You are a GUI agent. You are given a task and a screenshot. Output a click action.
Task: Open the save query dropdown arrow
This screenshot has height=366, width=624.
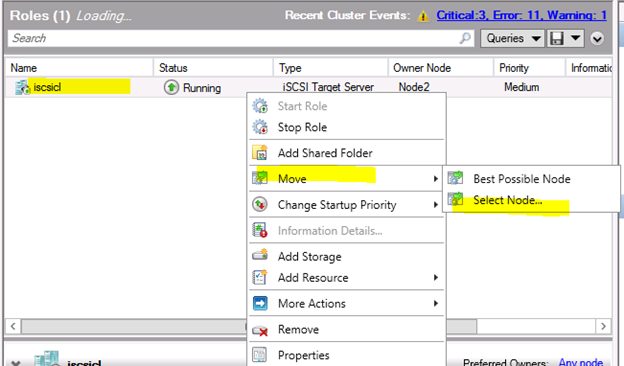[575, 38]
